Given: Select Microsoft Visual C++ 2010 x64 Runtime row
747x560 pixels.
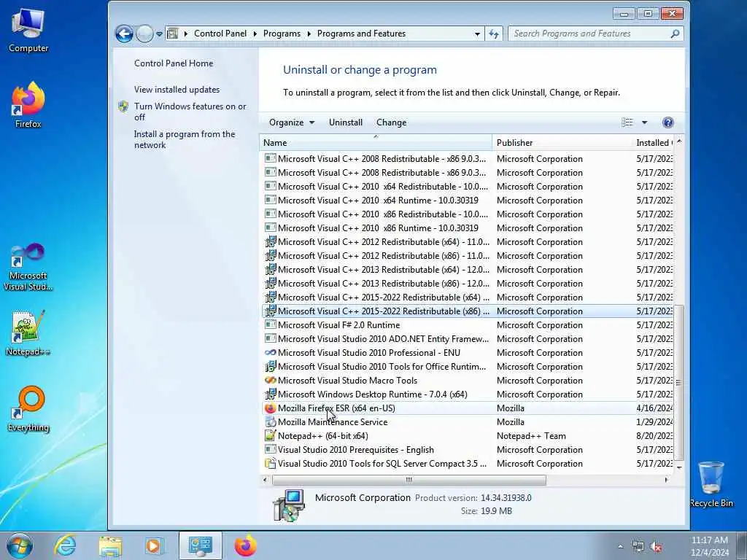Looking at the screenshot, I should (468, 201).
